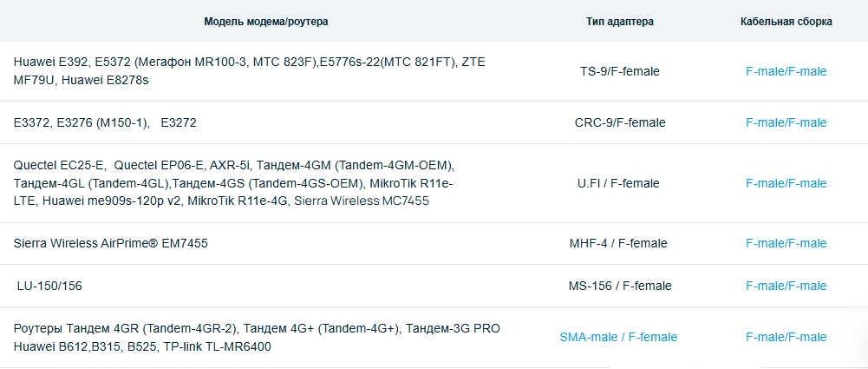The width and height of the screenshot is (868, 369).
Task: Click the MHF-4 / F-female adapter cell
Action: click(x=618, y=243)
